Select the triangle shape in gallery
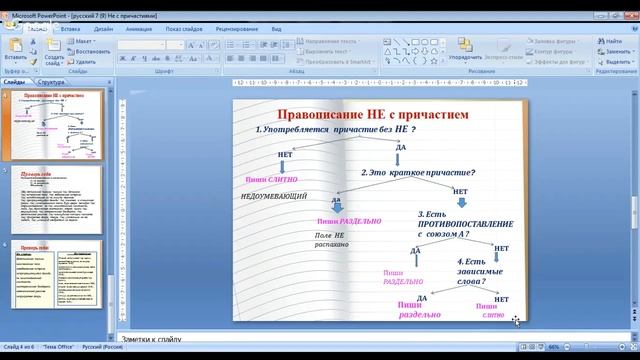This screenshot has height=360, width=640. point(387,51)
